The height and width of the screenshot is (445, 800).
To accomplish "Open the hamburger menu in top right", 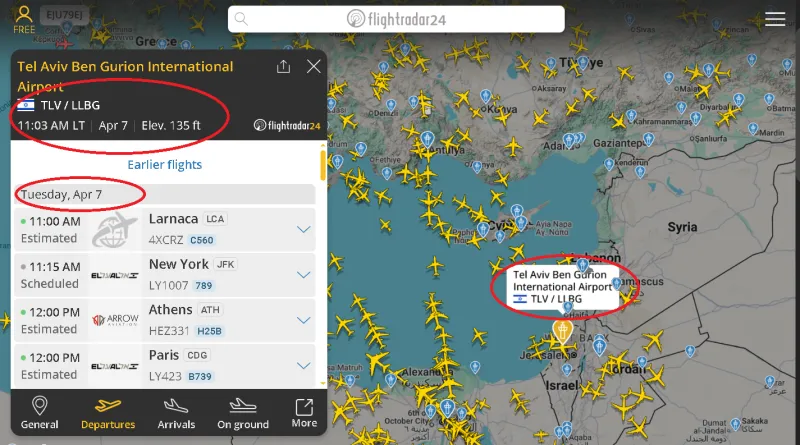I will (x=774, y=19).
